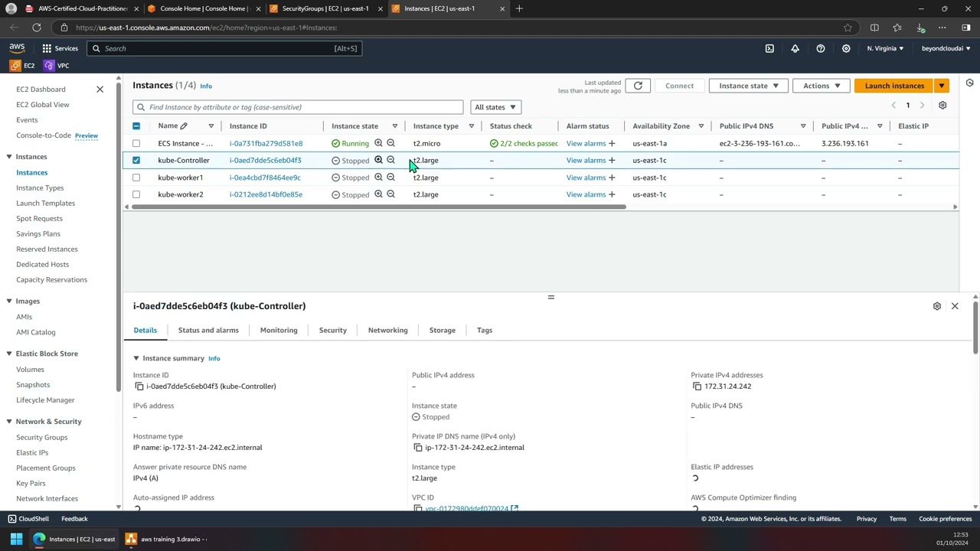Screen dimensions: 980x551
Task: Open the N. Virginia region selector
Action: point(885,48)
